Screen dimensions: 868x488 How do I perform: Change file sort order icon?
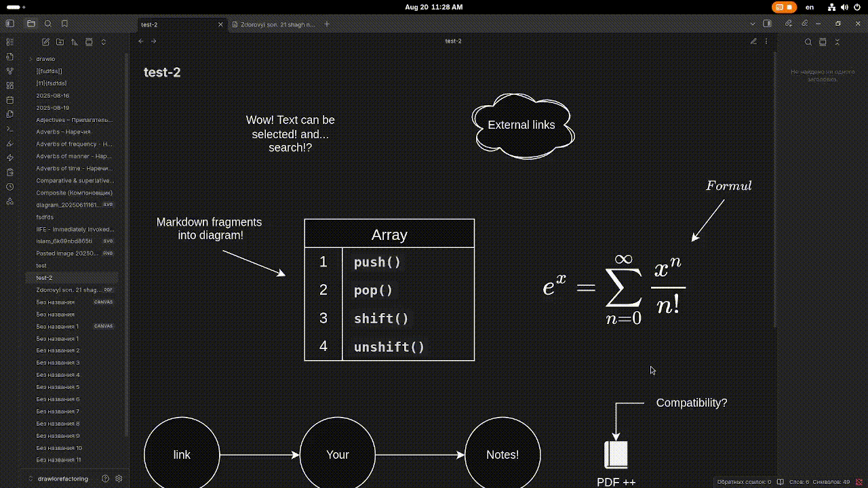[x=75, y=42]
